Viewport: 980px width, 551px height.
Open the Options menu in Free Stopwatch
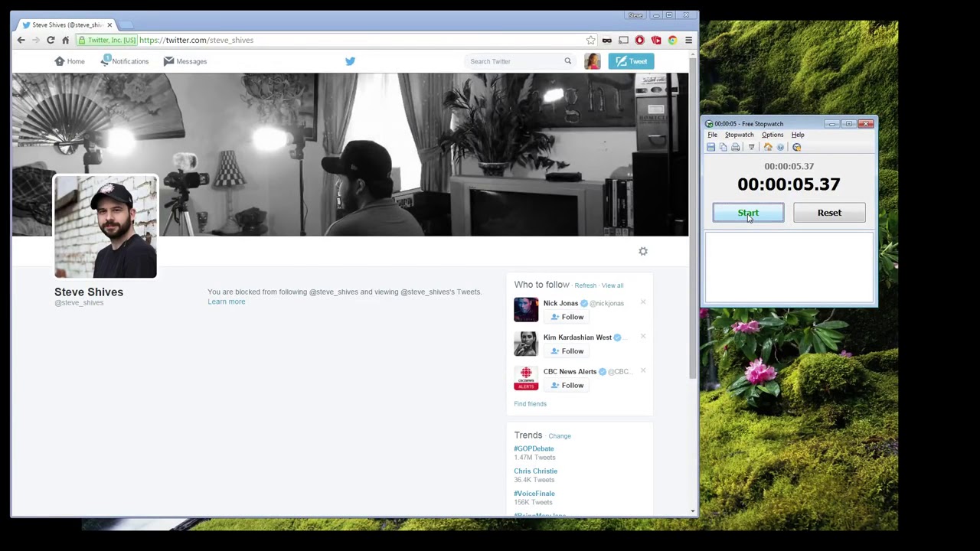coord(773,135)
